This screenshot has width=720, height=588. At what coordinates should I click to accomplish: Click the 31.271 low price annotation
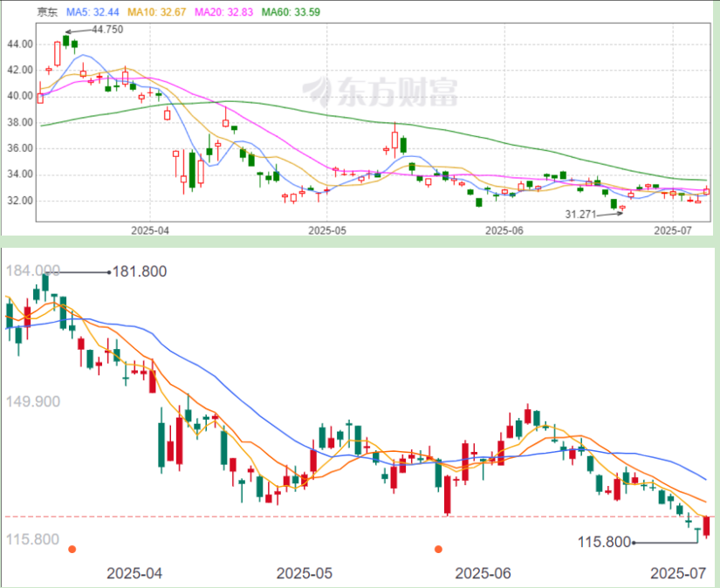(x=580, y=214)
